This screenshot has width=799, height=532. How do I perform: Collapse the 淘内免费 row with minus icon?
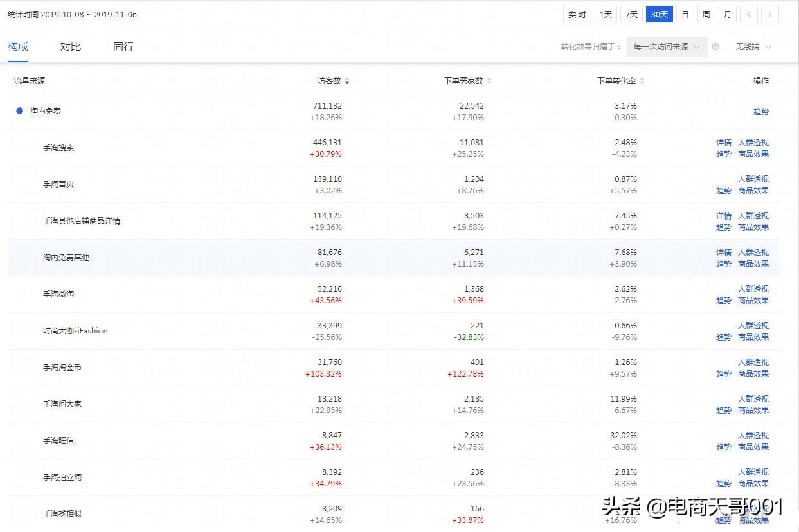20,111
